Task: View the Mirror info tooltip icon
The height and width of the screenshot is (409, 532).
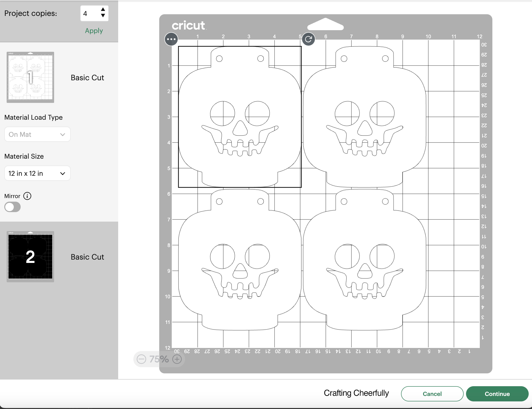Action: point(28,196)
